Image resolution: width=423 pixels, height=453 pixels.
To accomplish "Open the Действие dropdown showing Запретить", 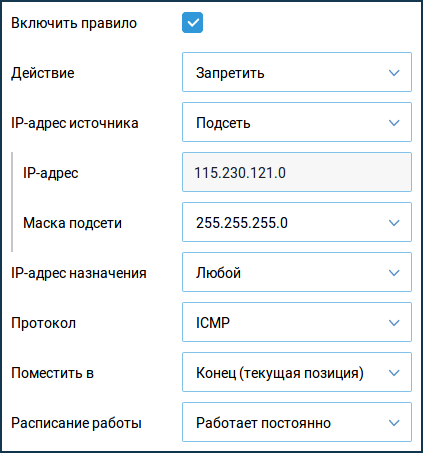I will (x=297, y=72).
